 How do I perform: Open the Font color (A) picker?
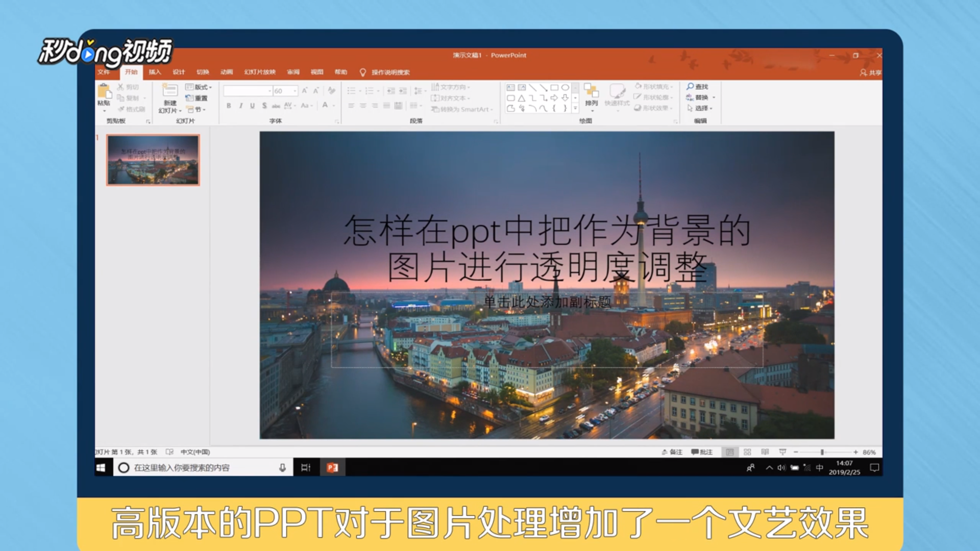tap(328, 106)
